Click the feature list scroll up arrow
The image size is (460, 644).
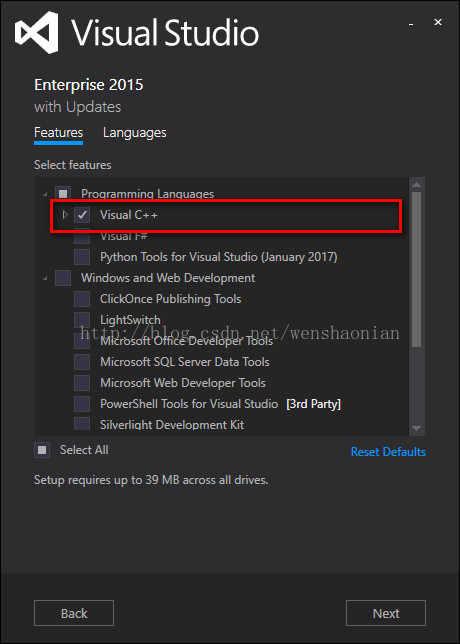[416, 184]
